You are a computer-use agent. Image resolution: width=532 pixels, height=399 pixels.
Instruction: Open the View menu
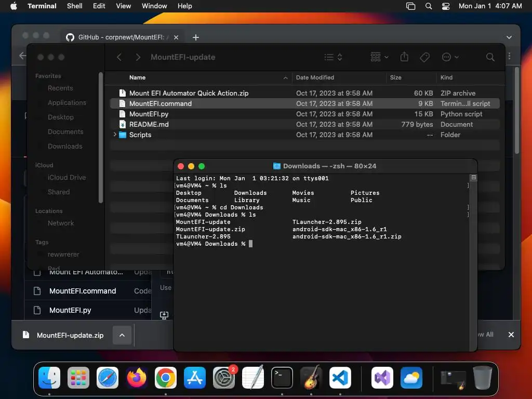point(124,6)
